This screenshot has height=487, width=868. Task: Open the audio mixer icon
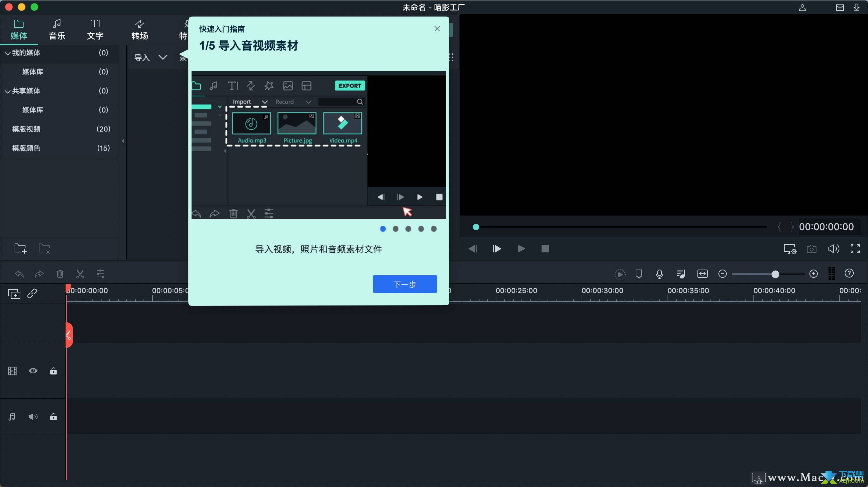680,274
